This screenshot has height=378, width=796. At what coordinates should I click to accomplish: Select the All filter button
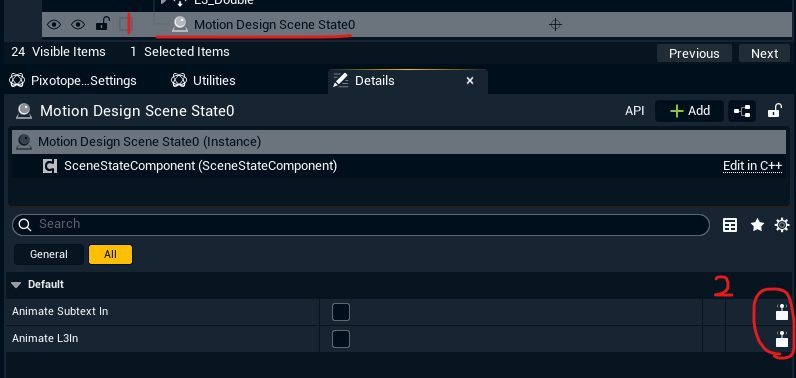110,255
